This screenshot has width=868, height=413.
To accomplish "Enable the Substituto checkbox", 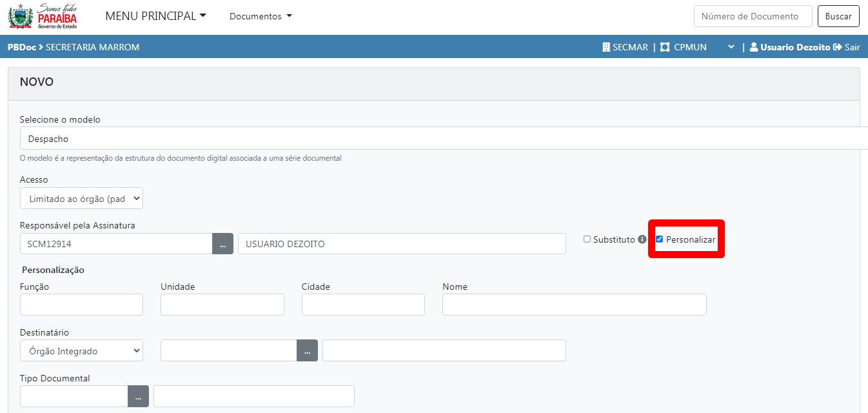I will click(x=587, y=239).
